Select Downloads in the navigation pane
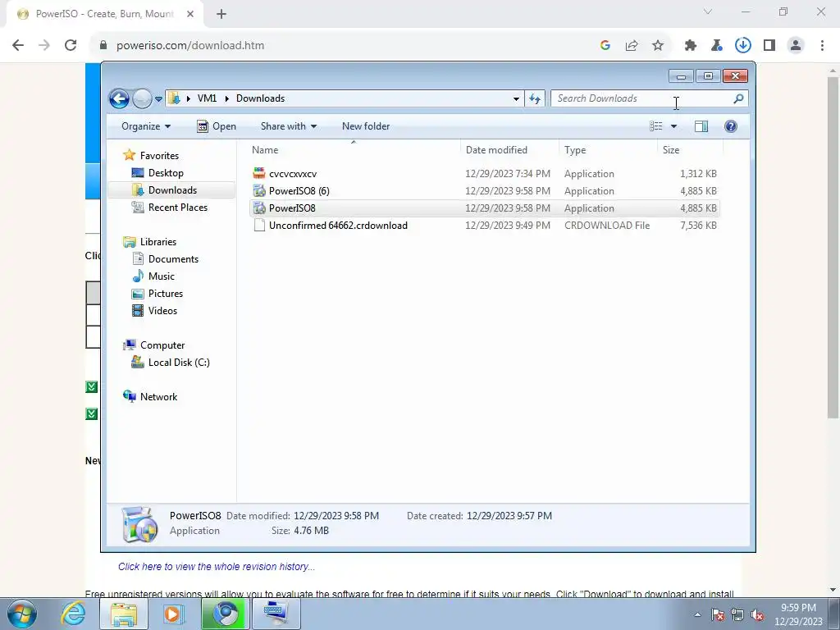This screenshot has height=630, width=840. point(171,190)
